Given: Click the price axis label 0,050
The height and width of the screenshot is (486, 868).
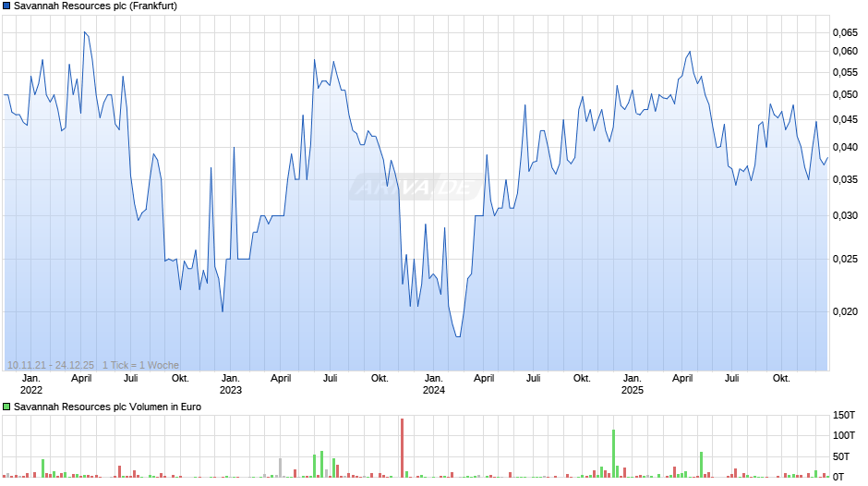Looking at the screenshot, I should click(845, 95).
